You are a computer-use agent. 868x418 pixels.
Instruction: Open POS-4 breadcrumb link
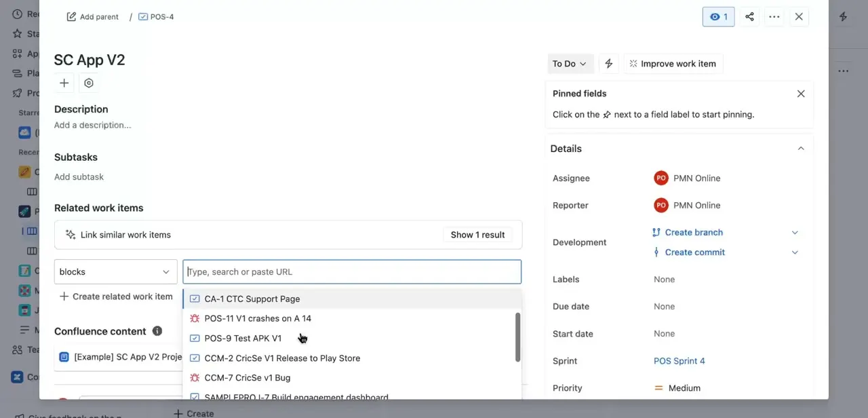click(156, 16)
